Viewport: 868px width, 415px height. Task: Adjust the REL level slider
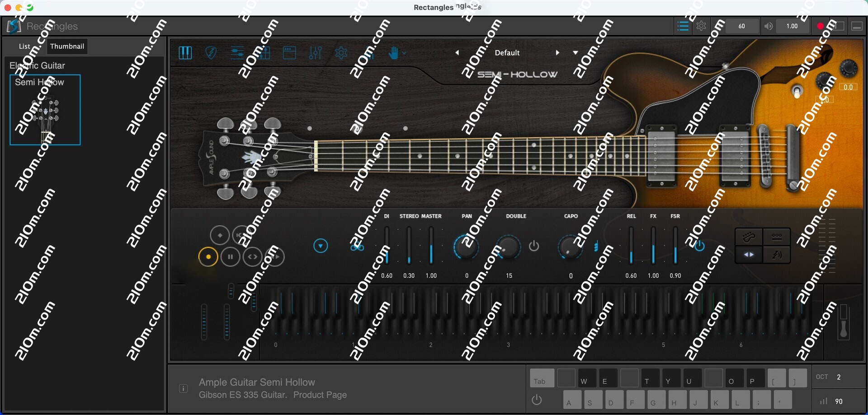[x=631, y=245]
